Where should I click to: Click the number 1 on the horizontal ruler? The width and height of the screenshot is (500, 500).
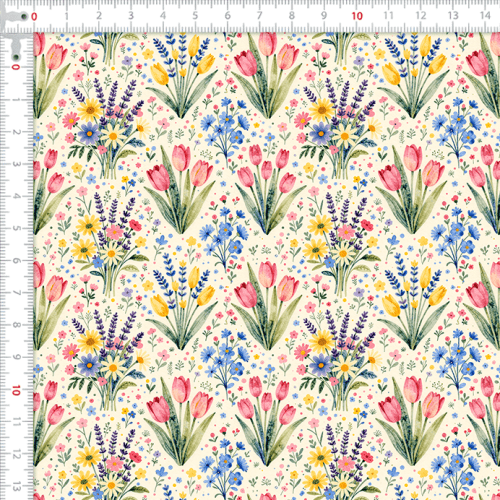66,16
